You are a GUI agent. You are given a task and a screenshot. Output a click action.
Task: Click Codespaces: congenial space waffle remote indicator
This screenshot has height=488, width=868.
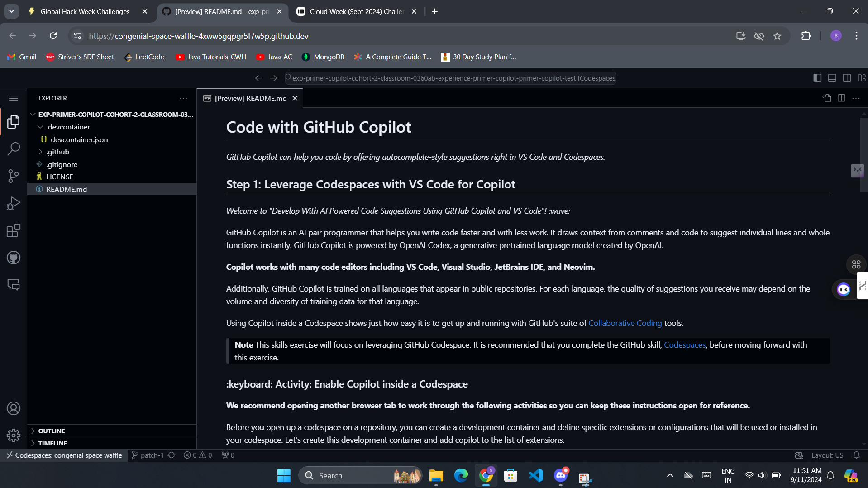[x=64, y=455]
